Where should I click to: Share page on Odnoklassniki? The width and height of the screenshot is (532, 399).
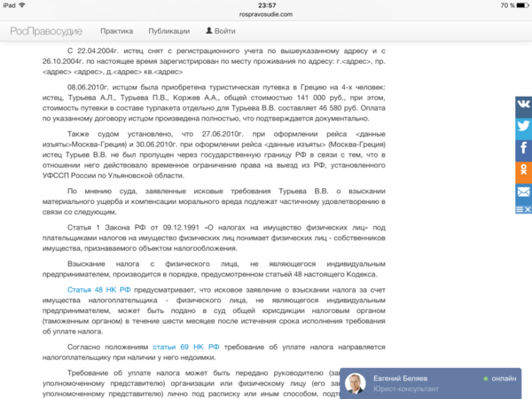click(x=523, y=169)
